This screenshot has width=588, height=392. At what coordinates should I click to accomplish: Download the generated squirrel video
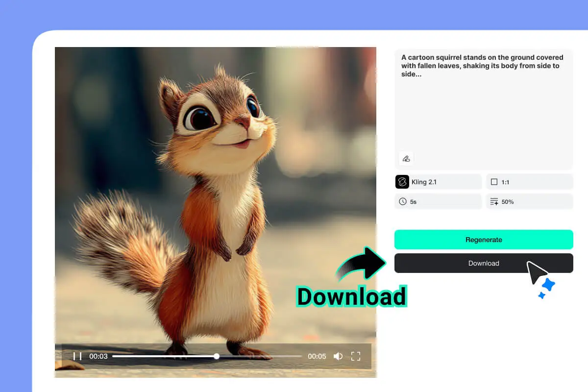pos(484,263)
